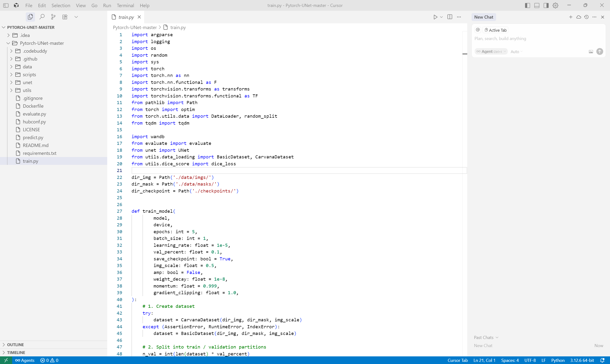Toggle the bottom panel layout button
This screenshot has width=610, height=364.
(537, 5)
